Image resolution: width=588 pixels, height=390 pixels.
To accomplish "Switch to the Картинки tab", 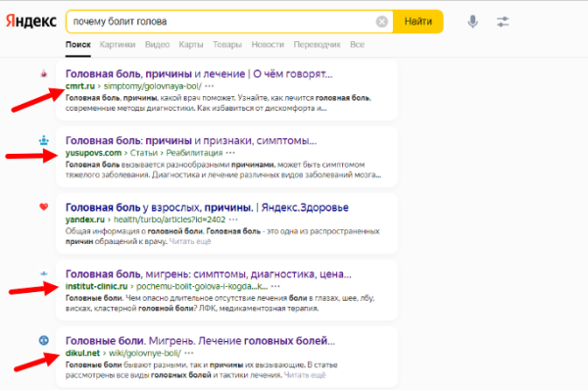I will click(118, 45).
